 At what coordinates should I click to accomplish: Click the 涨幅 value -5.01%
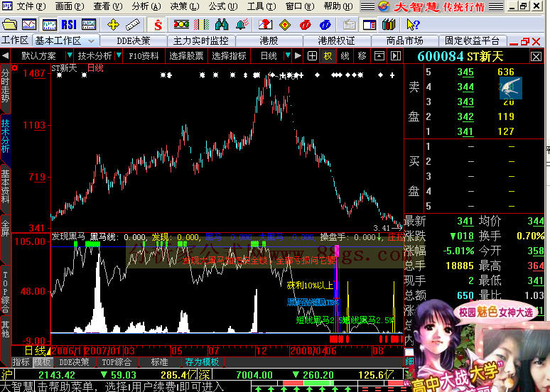[x=458, y=251]
